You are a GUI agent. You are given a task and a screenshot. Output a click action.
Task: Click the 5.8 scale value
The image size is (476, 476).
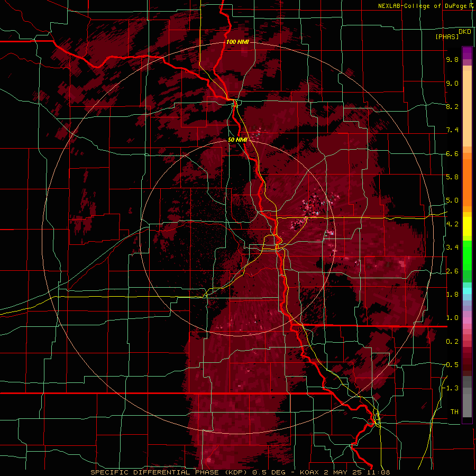(452, 177)
